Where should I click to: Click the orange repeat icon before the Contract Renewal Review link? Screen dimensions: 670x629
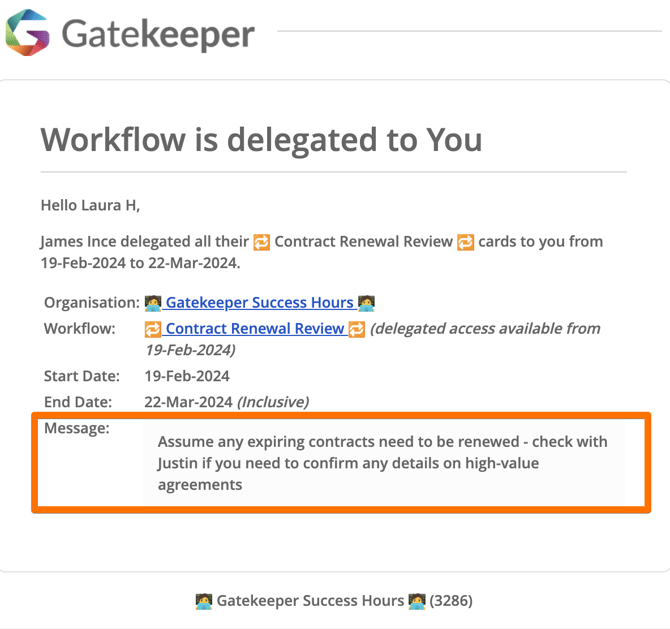click(153, 329)
